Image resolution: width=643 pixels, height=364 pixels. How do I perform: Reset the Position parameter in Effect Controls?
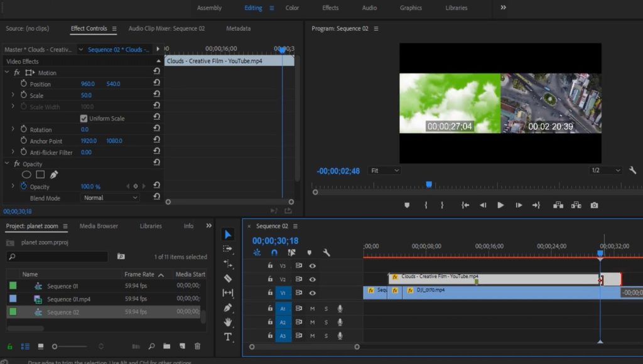tap(156, 83)
